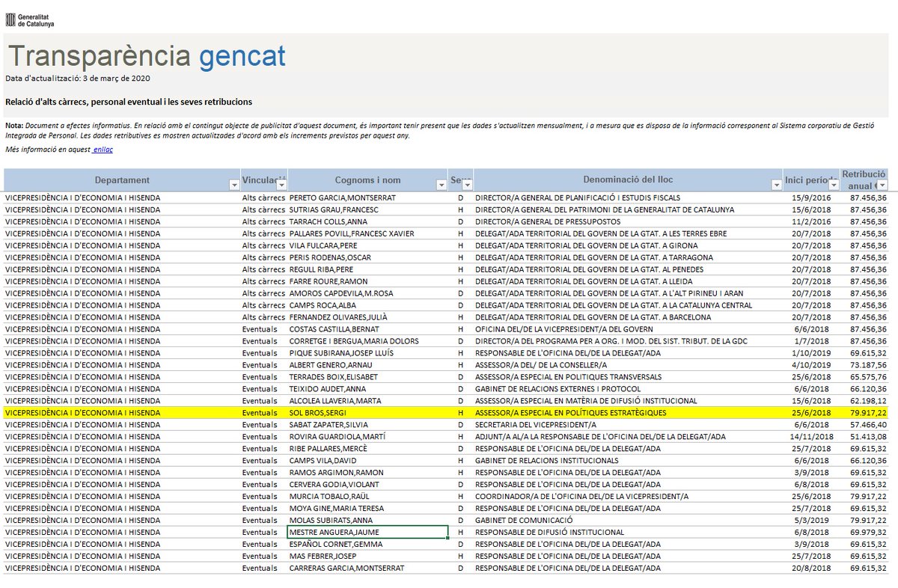This screenshot has width=898, height=588.
Task: Click active cell MESTRE ANGUERA,JAUME
Action: (x=368, y=532)
